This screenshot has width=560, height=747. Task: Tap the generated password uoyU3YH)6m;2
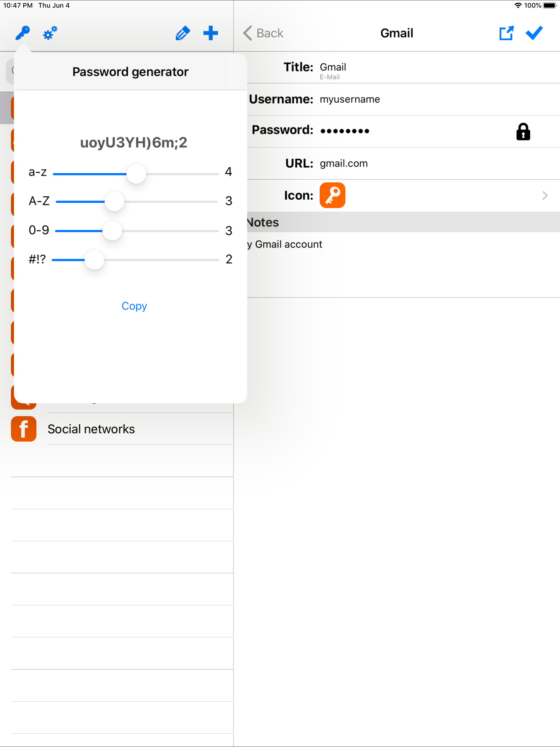(134, 142)
